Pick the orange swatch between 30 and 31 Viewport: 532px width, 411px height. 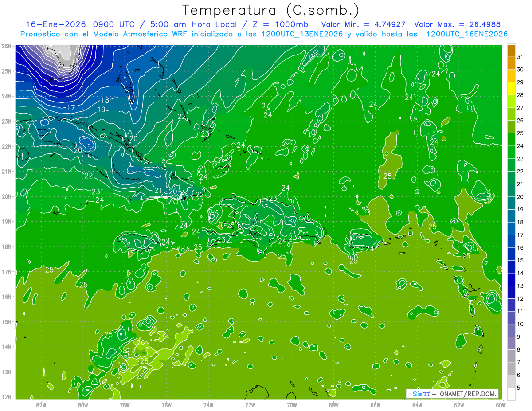click(x=511, y=63)
